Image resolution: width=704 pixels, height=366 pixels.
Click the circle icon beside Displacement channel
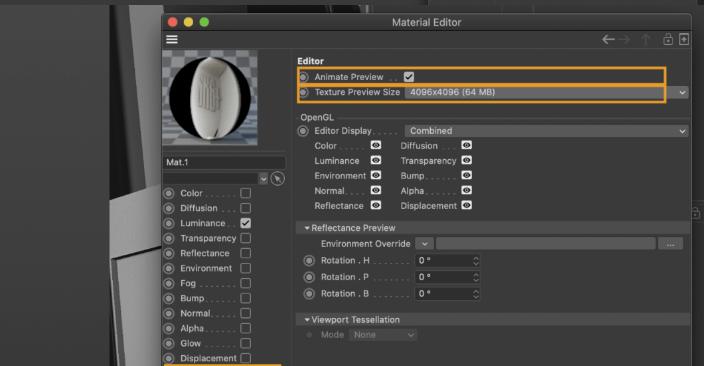[169, 358]
